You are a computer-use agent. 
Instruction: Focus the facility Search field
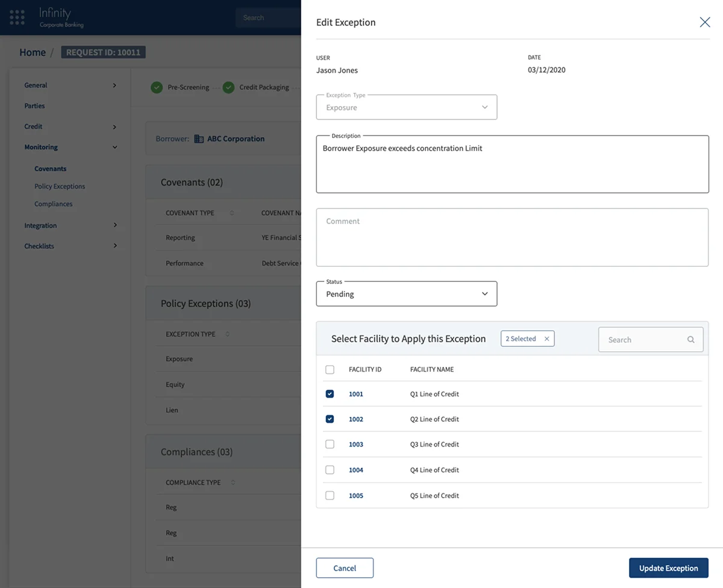(x=651, y=340)
